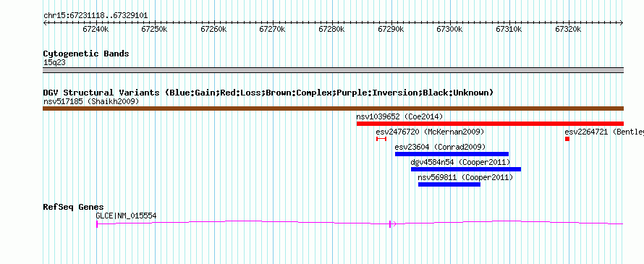Select the red nsv1039652 loss variant bar

tap(490, 124)
